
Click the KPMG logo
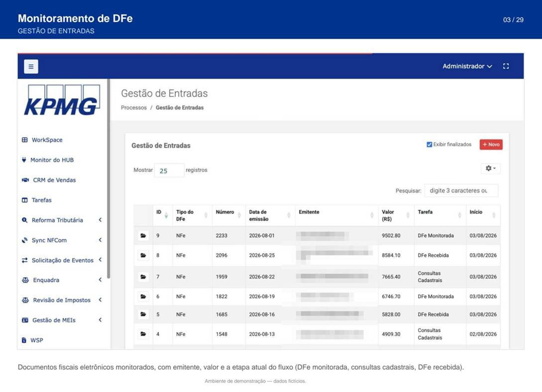[x=62, y=100]
